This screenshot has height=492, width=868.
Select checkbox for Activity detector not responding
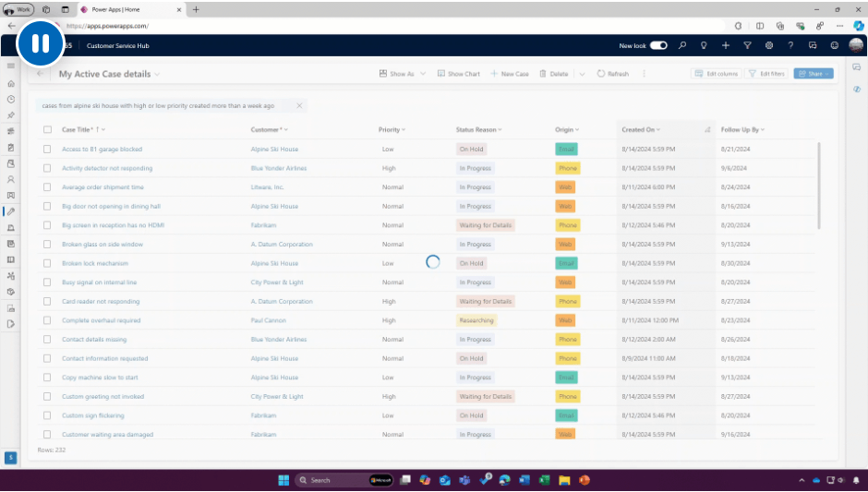pos(47,168)
